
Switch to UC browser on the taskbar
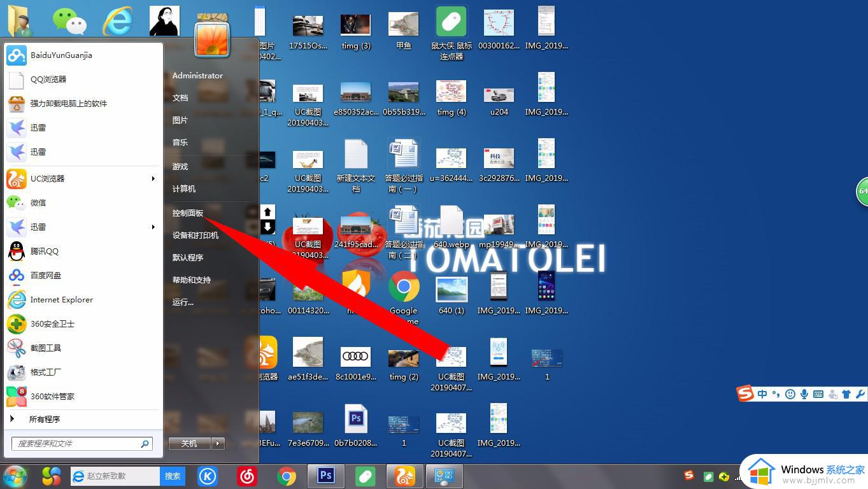click(x=405, y=476)
